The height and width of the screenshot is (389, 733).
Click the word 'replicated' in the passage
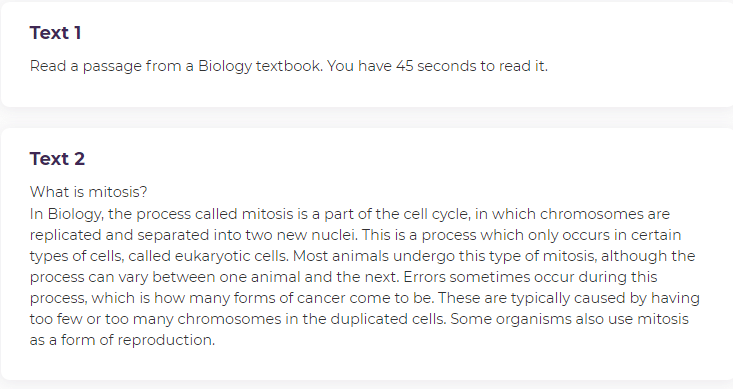[x=65, y=235]
